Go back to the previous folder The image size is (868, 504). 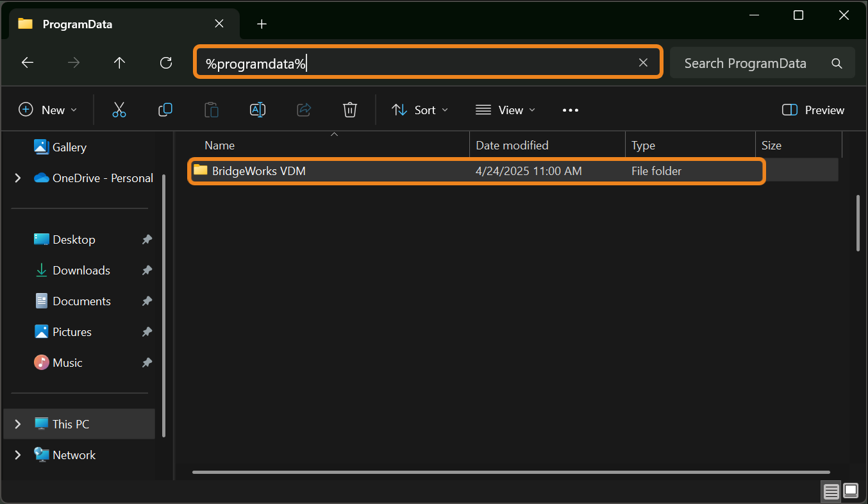(28, 63)
